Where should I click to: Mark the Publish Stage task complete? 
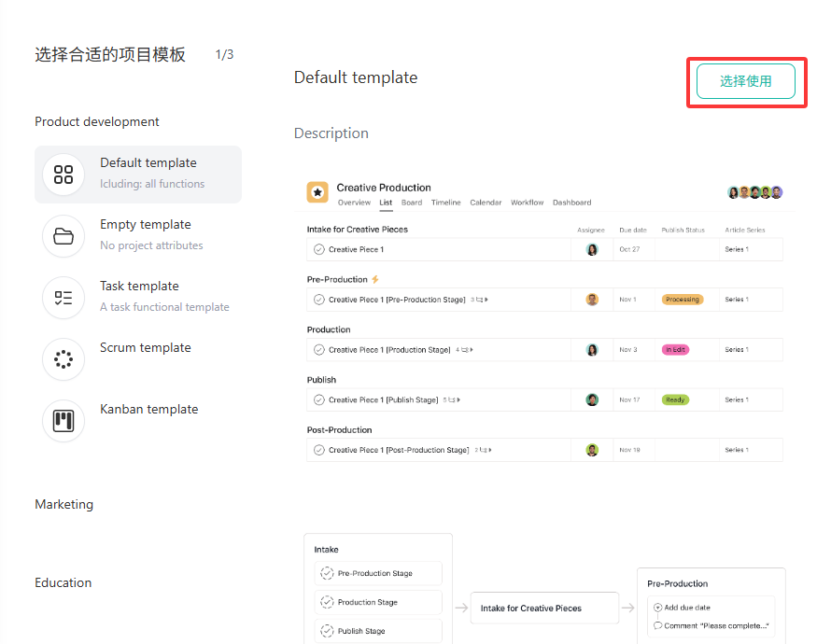click(x=319, y=399)
